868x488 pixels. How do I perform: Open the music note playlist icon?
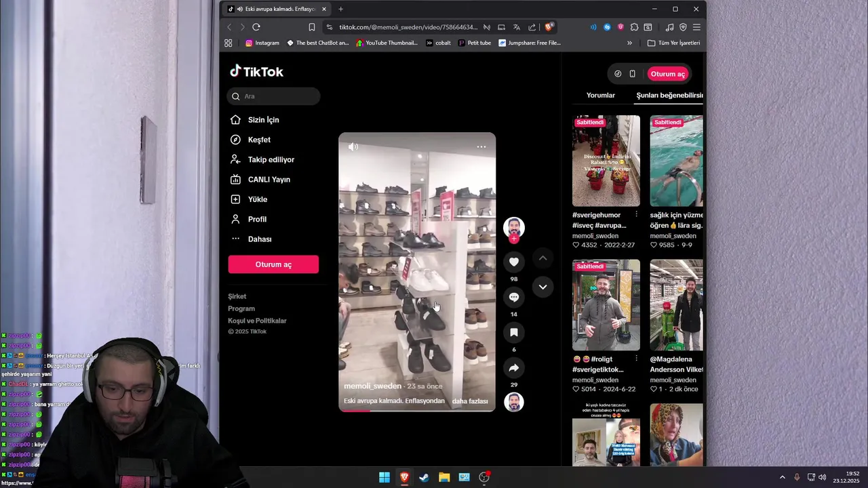(669, 27)
